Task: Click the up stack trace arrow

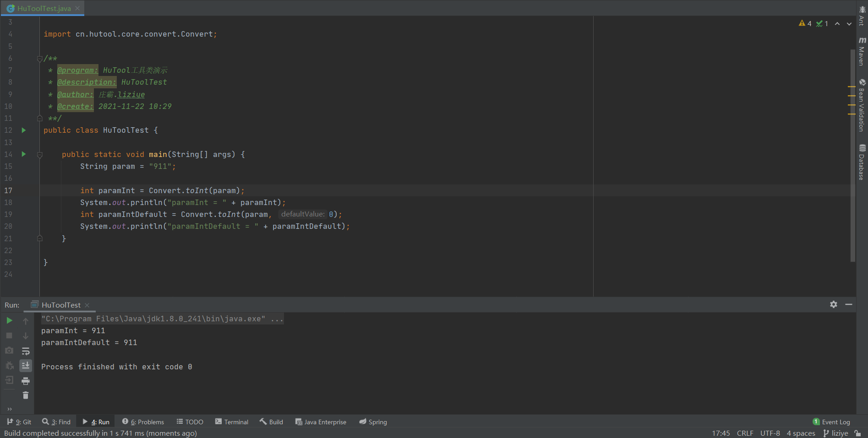Action: (x=26, y=321)
